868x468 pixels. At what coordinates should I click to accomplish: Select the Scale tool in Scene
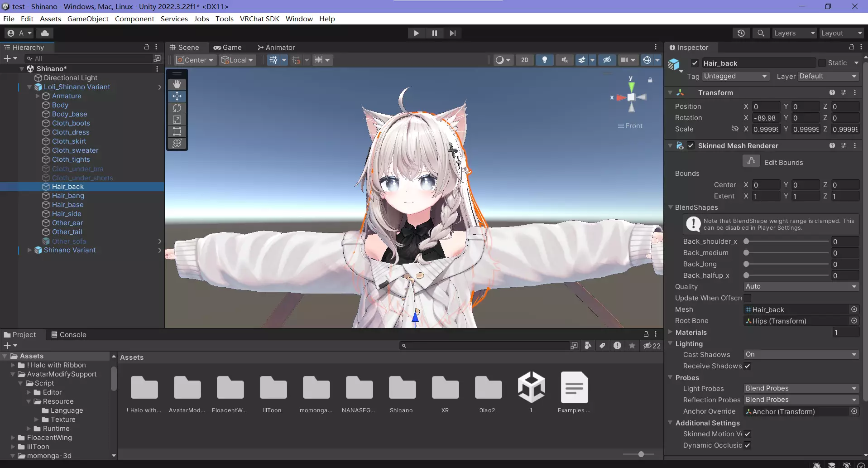[177, 120]
